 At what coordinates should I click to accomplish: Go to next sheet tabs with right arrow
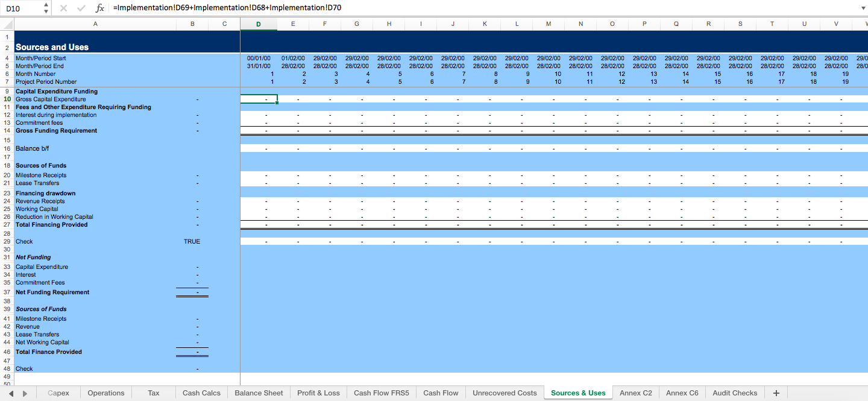point(25,393)
